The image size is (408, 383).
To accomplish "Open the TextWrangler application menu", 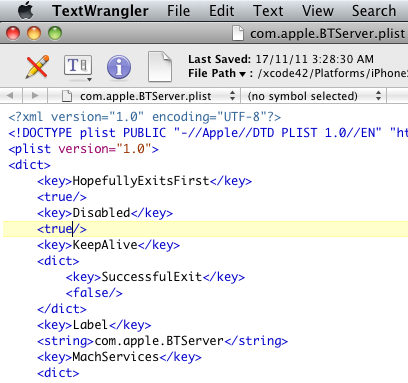I will tap(100, 11).
